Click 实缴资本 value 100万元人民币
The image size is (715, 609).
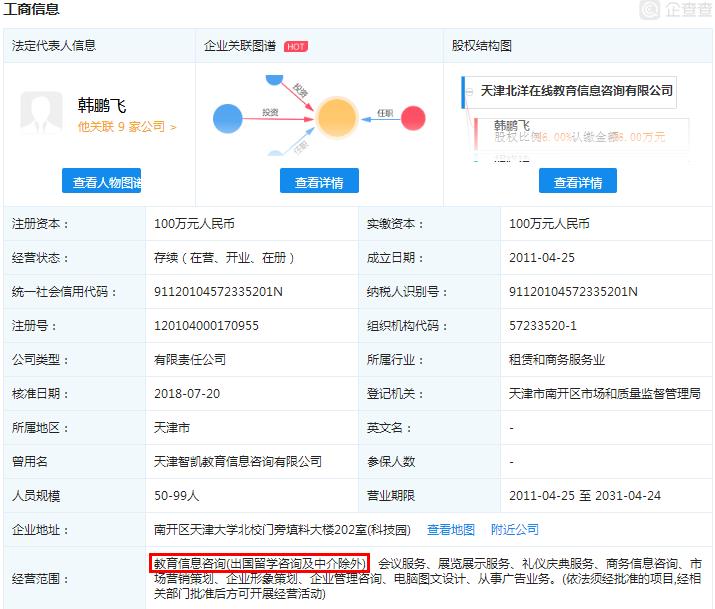point(549,223)
